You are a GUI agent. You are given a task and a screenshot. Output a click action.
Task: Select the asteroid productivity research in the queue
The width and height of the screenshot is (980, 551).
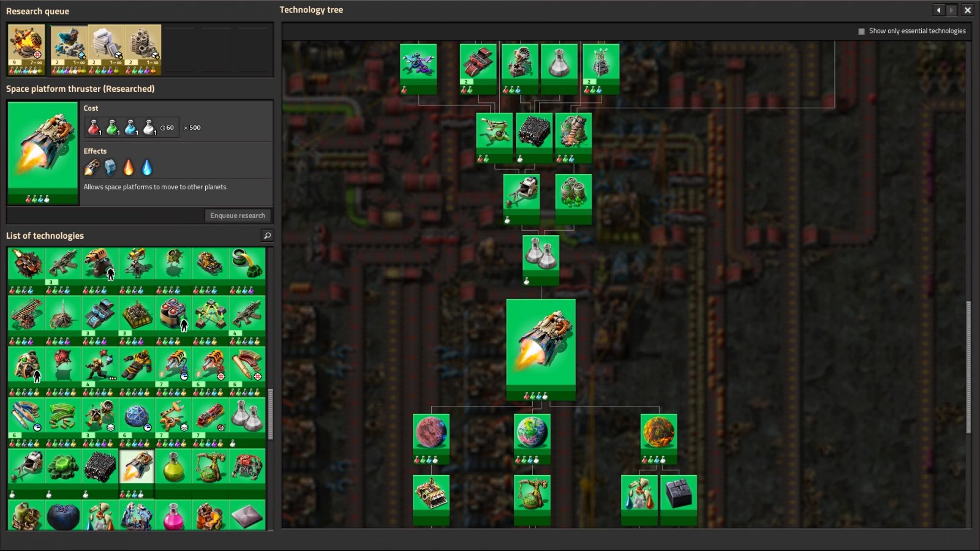[69, 49]
